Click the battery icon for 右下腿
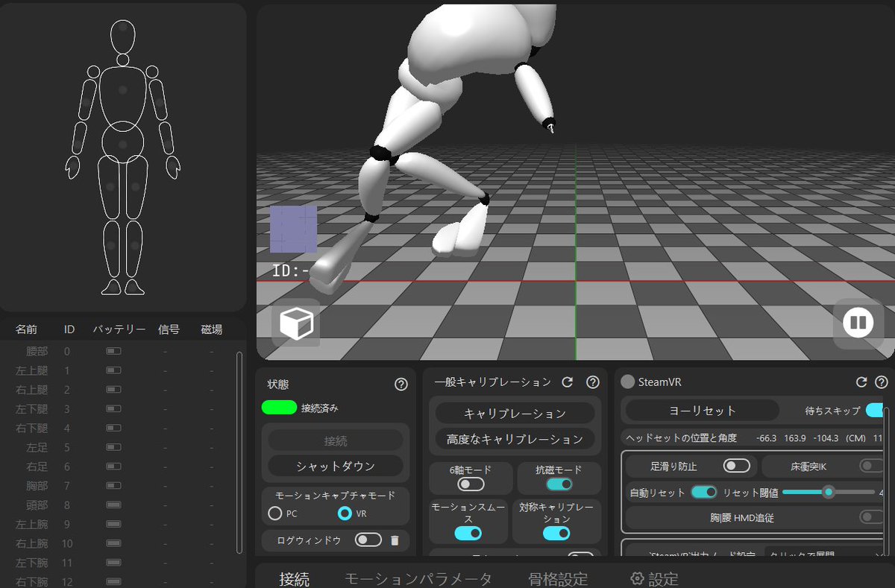 113,428
